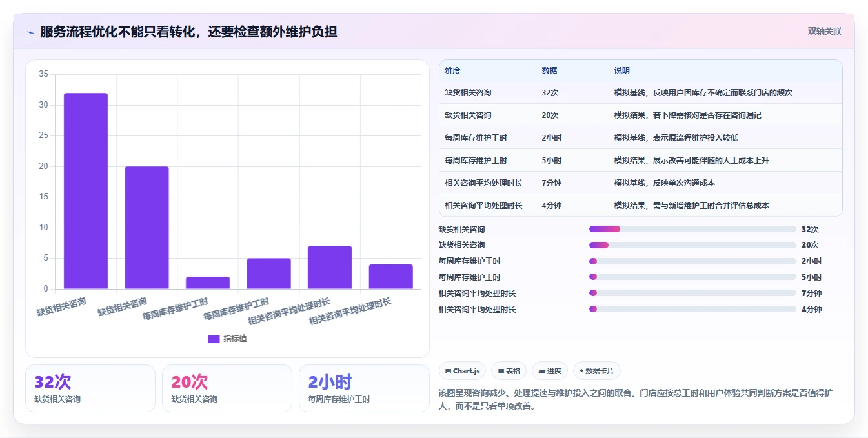Screen dimensions: 868x438
Task: Open the 2小时 每周库存维护工时 stat card
Action: (x=364, y=388)
